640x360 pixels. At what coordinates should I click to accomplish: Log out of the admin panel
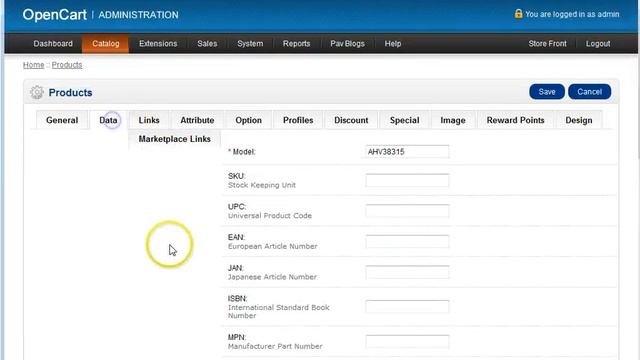tap(598, 44)
